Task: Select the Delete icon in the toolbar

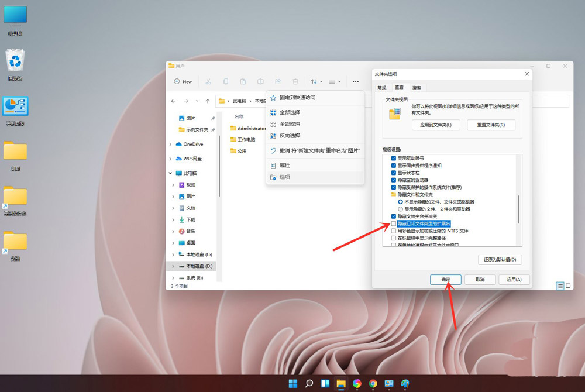Action: (x=295, y=81)
